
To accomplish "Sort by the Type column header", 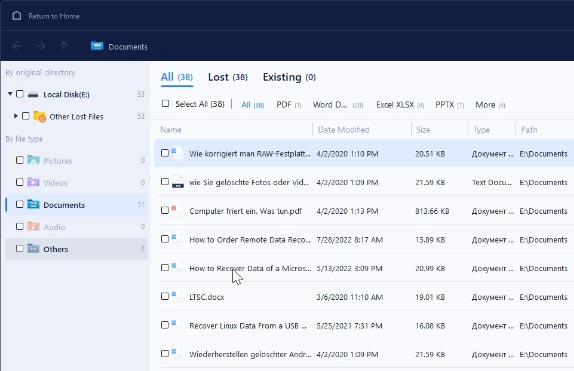I will coord(481,130).
